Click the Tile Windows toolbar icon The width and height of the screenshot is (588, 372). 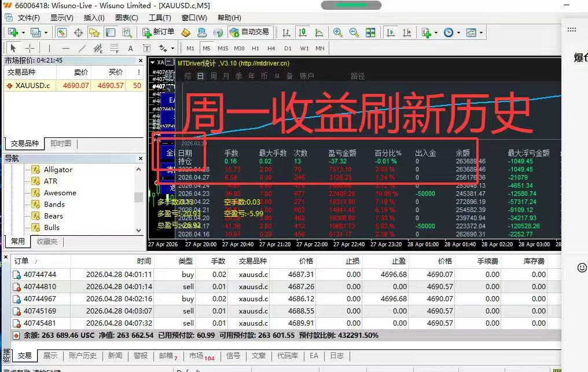point(371,32)
